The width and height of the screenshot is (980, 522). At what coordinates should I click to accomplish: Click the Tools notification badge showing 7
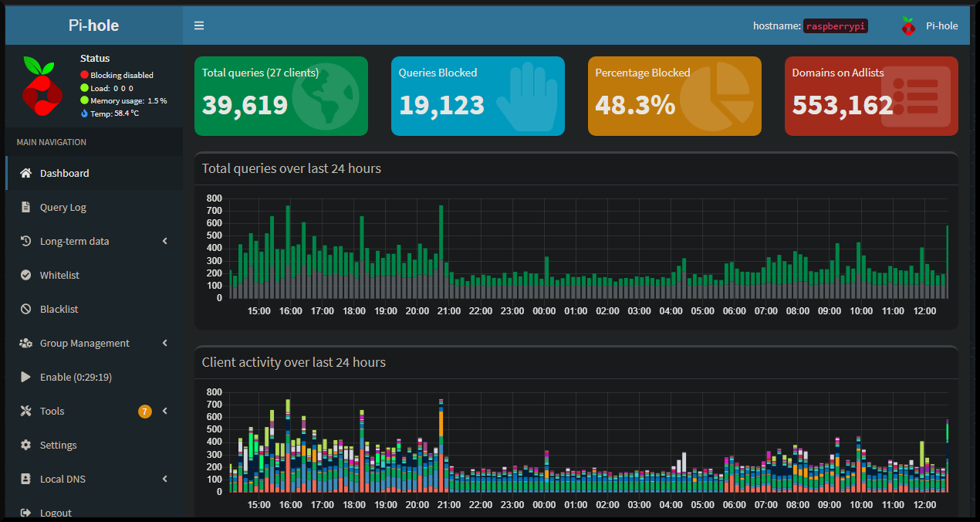point(145,411)
